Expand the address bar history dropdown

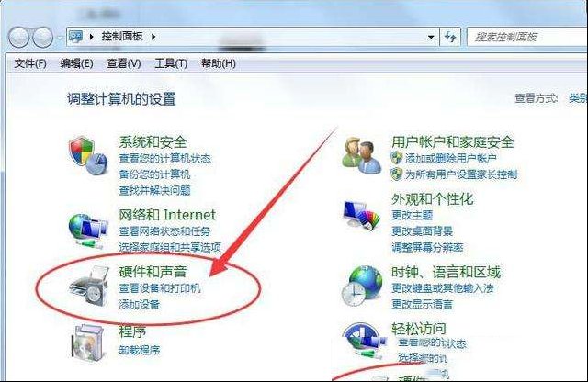[431, 37]
